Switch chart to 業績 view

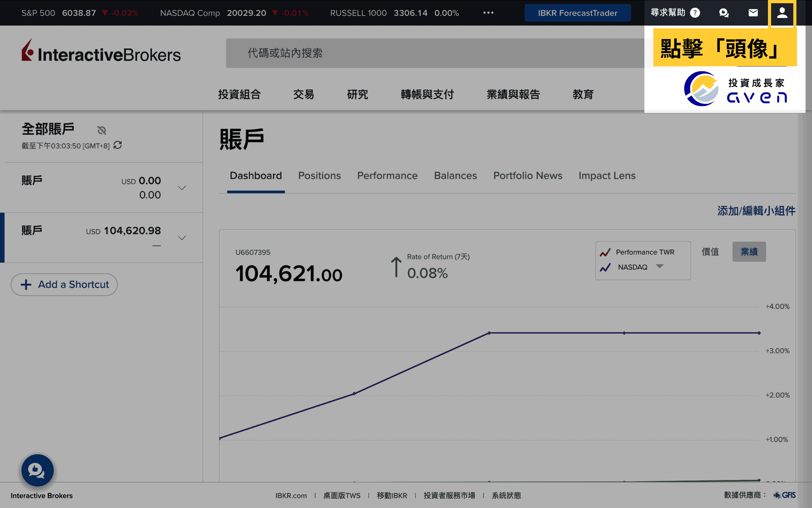(749, 252)
